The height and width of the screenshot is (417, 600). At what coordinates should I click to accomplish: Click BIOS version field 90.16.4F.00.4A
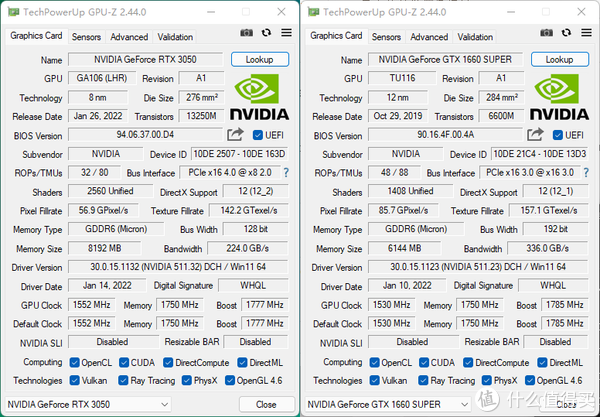point(445,135)
